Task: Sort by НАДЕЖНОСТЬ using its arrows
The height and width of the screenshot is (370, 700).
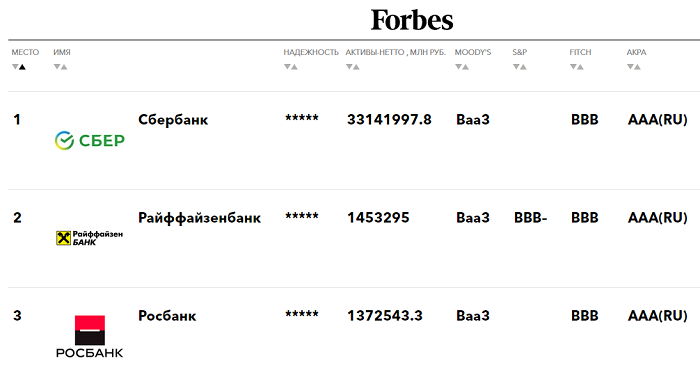Action: tap(291, 67)
